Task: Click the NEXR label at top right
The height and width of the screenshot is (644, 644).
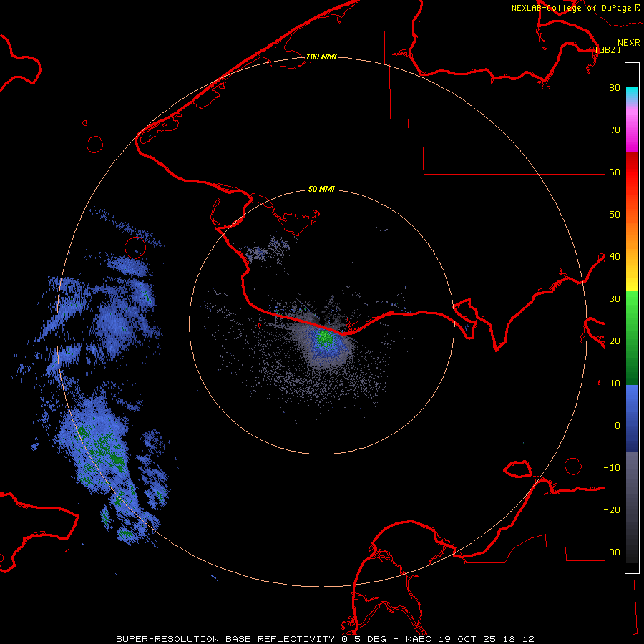Action: tap(629, 43)
